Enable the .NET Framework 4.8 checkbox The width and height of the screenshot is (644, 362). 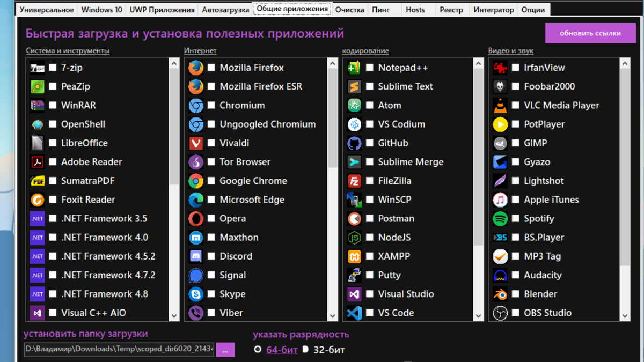pyautogui.click(x=53, y=294)
